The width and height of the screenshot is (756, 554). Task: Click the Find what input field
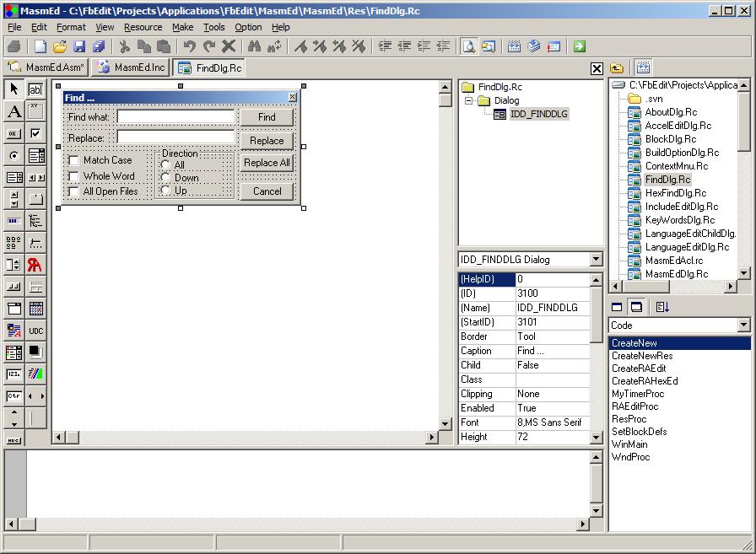click(x=175, y=116)
